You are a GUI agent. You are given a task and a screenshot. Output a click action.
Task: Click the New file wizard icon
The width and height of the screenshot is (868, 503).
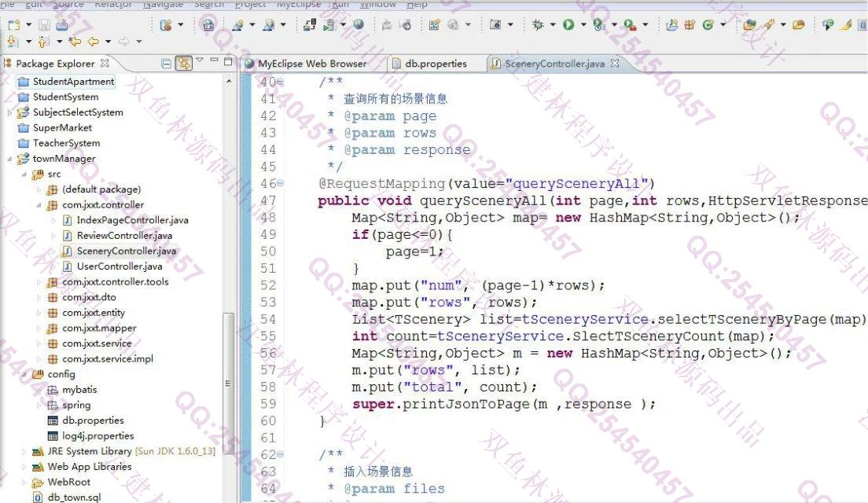(14, 25)
